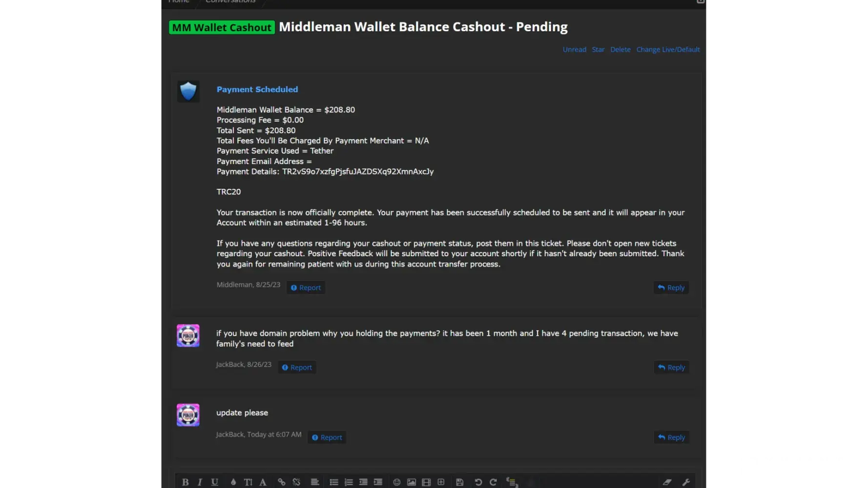The image size is (868, 488).
Task: Report JackBack's 8/26/23 message
Action: coord(297,367)
